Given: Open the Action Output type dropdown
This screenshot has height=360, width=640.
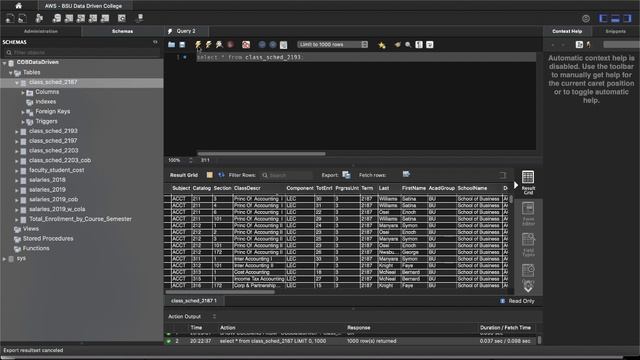Looking at the screenshot, I should tap(214, 316).
